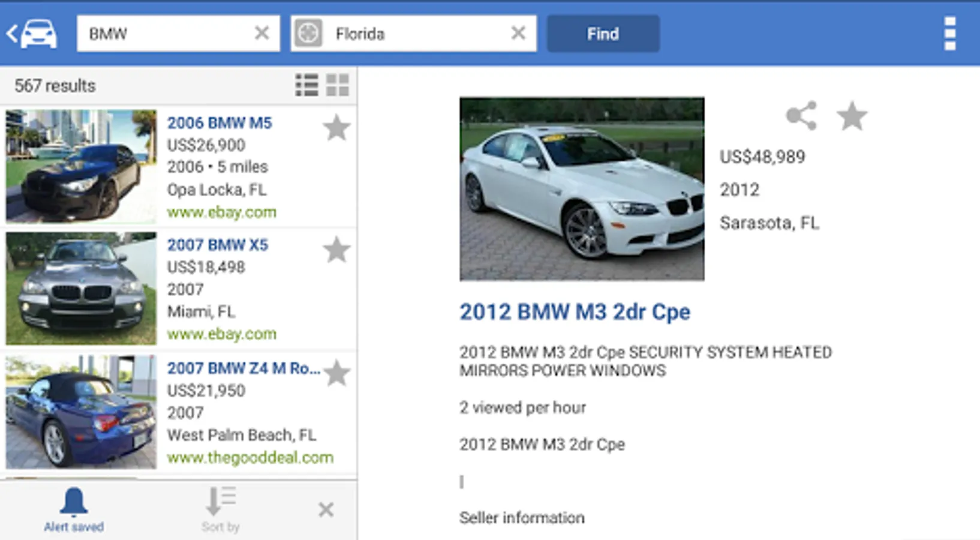
Task: Click the SECURITY SYSTEM HEATED MIRRORS description
Action: (x=646, y=361)
